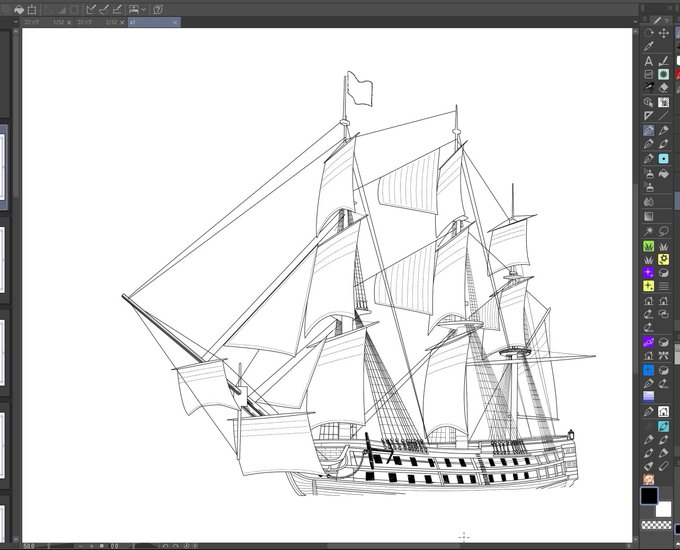This screenshot has height=550, width=680.
Task: Open the help question mark icon
Action: [x=158, y=9]
